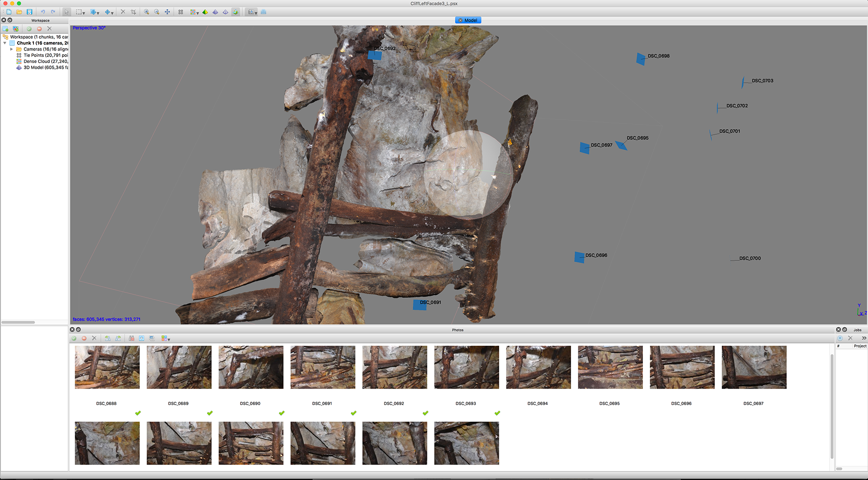This screenshot has width=868, height=480.
Task: Expand Jobs pane toolbar overflow chevron
Action: (x=864, y=338)
